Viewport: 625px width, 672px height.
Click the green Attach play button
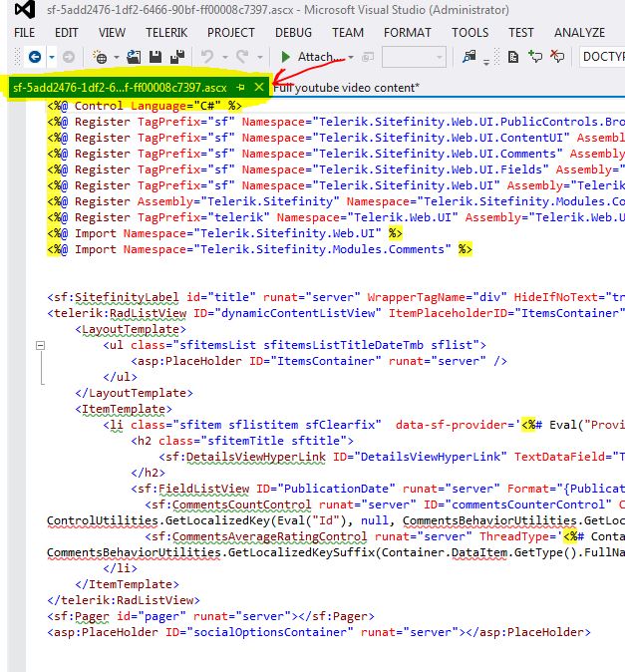point(285,57)
